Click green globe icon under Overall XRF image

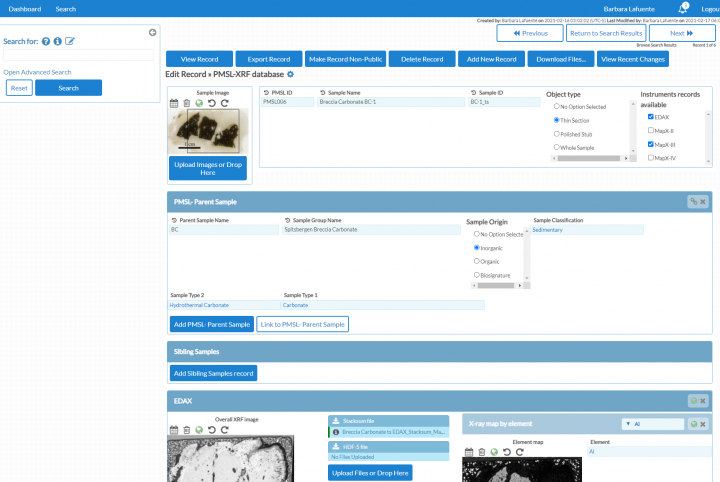(199, 430)
